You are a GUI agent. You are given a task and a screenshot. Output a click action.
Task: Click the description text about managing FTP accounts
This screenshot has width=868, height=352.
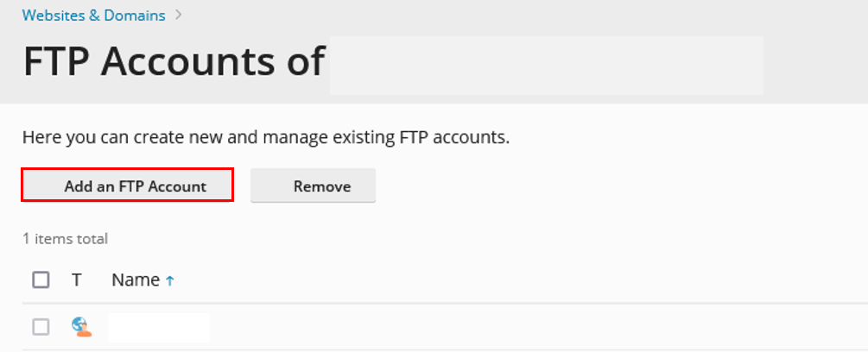click(266, 137)
